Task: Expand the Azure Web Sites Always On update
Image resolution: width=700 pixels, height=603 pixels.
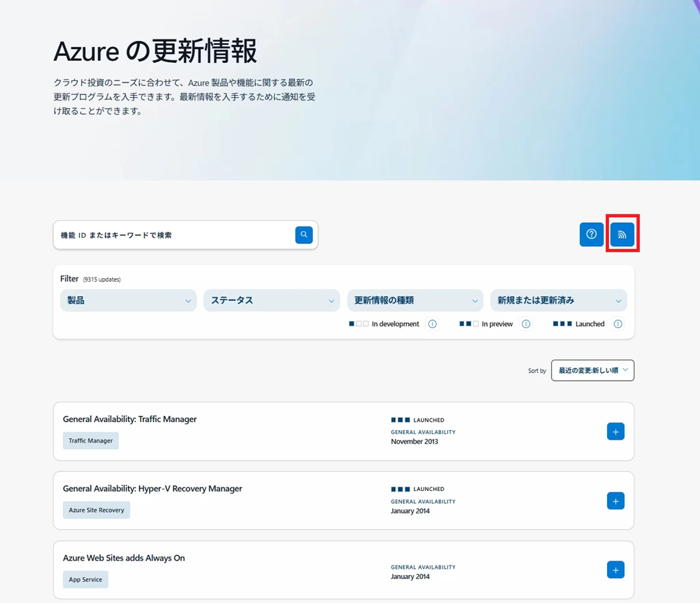Action: [x=616, y=570]
